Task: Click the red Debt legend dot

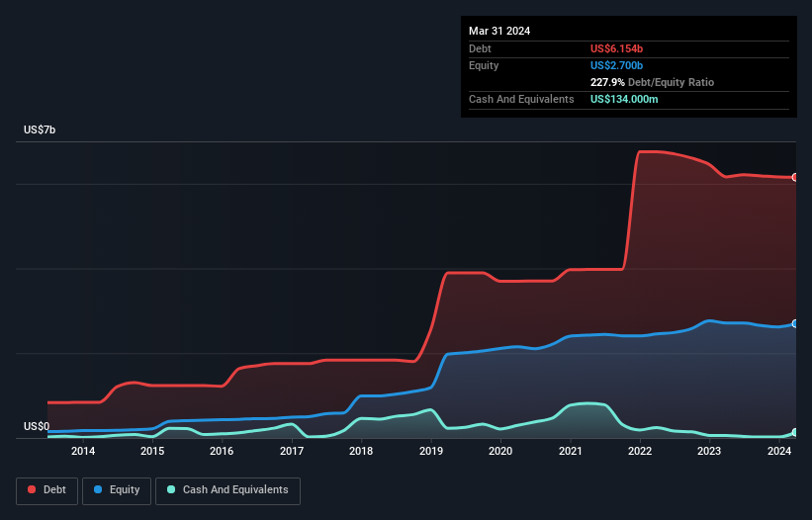Action: pyautogui.click(x=32, y=489)
